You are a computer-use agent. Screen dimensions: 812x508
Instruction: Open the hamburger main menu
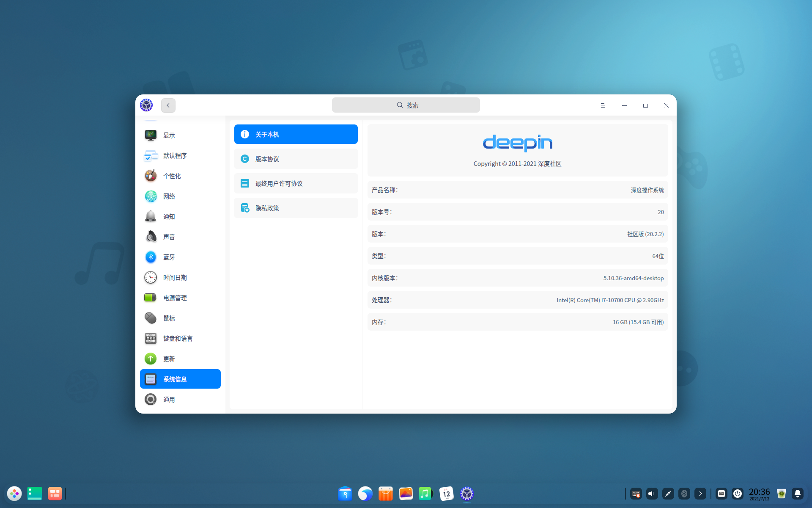pyautogui.click(x=603, y=105)
